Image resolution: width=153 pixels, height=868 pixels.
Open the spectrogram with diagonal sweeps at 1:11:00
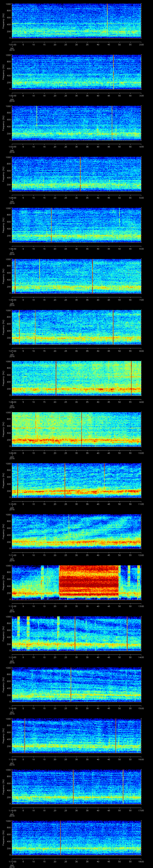tap(77, 531)
